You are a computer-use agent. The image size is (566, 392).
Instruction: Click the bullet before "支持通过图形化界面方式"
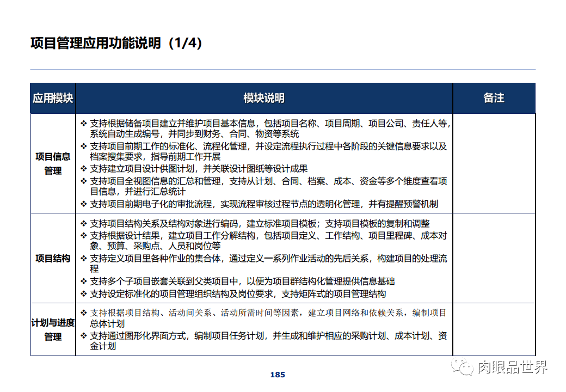coord(83,336)
